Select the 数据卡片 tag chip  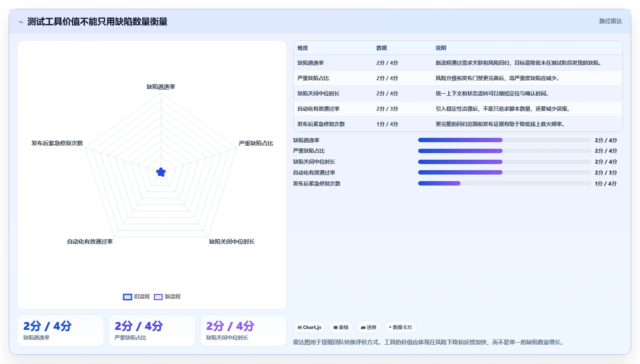click(400, 327)
